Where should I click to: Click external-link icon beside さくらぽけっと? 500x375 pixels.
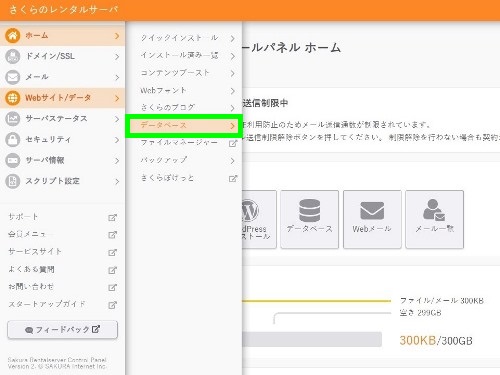(x=233, y=178)
